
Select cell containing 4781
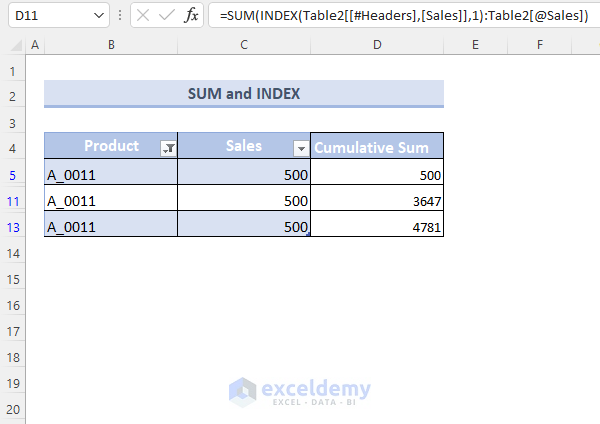click(377, 228)
